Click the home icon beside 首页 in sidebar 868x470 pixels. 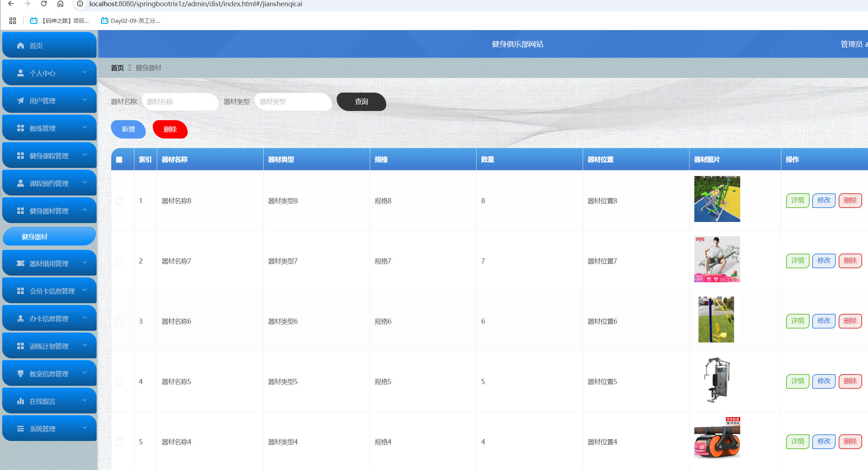pos(21,46)
